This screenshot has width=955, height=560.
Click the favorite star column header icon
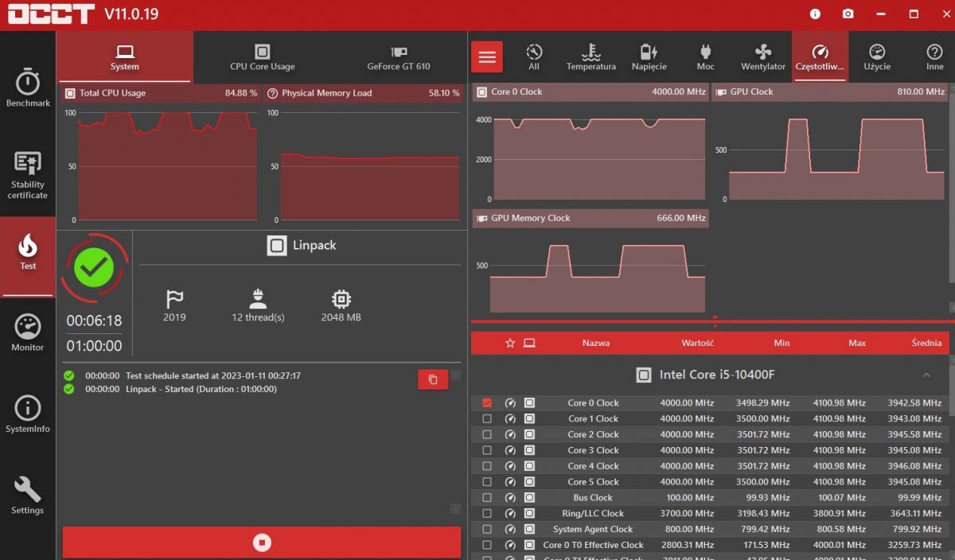[x=510, y=343]
